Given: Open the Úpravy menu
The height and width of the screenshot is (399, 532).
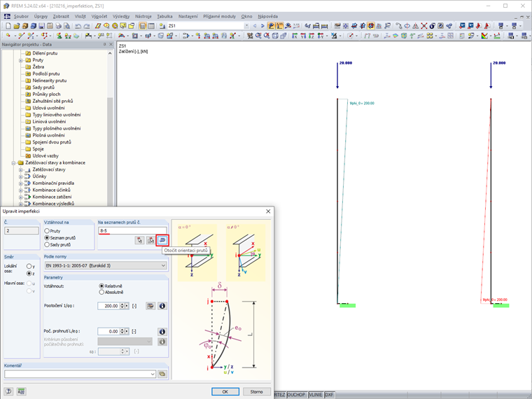Looking at the screenshot, I should (41, 16).
